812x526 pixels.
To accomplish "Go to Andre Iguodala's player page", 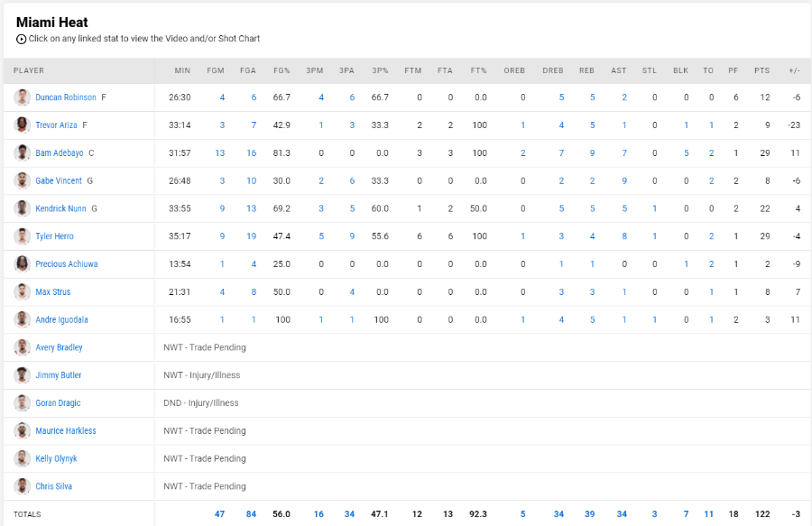I will 61,320.
